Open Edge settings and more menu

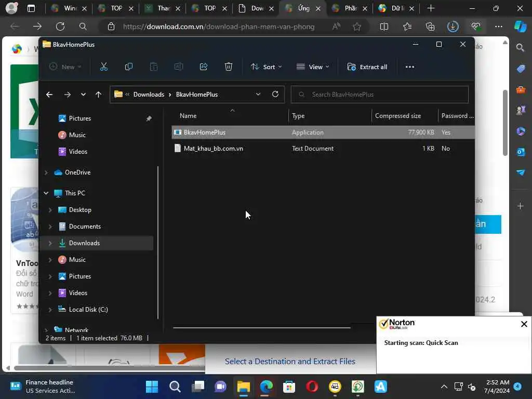click(498, 26)
